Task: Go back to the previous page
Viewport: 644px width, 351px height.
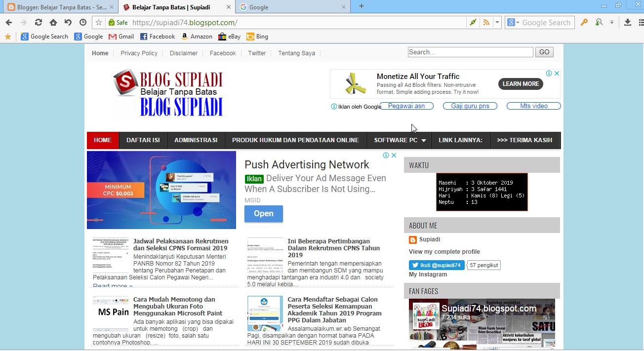Action: tap(9, 22)
